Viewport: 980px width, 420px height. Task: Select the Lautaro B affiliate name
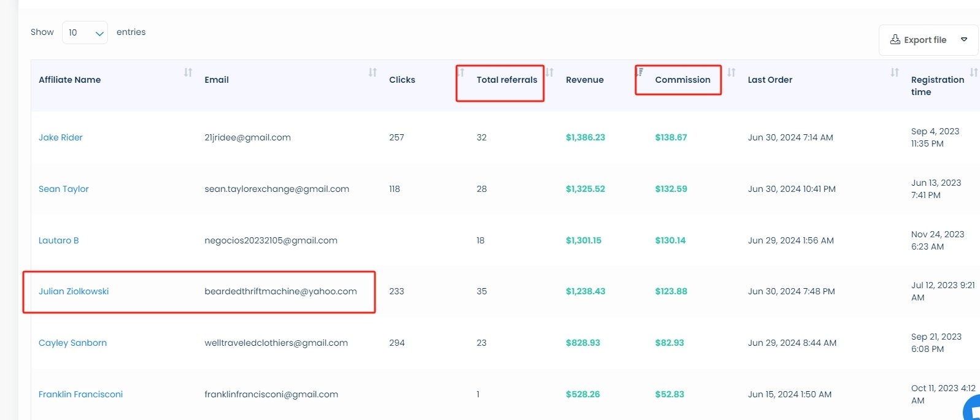coord(58,240)
